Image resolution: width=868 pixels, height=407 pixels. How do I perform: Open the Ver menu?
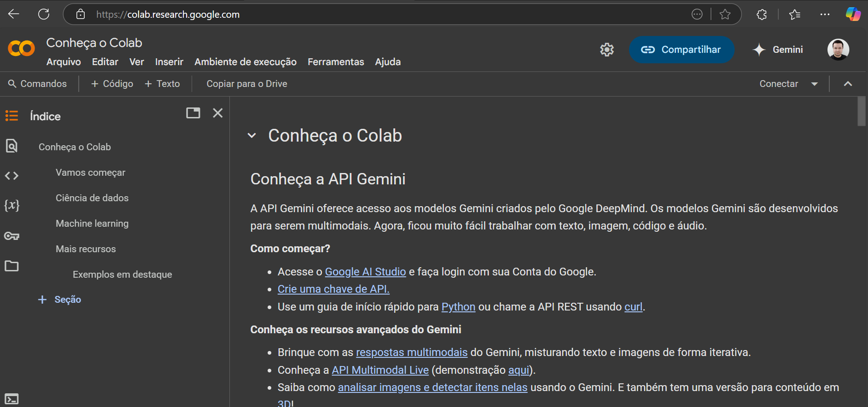pos(137,62)
